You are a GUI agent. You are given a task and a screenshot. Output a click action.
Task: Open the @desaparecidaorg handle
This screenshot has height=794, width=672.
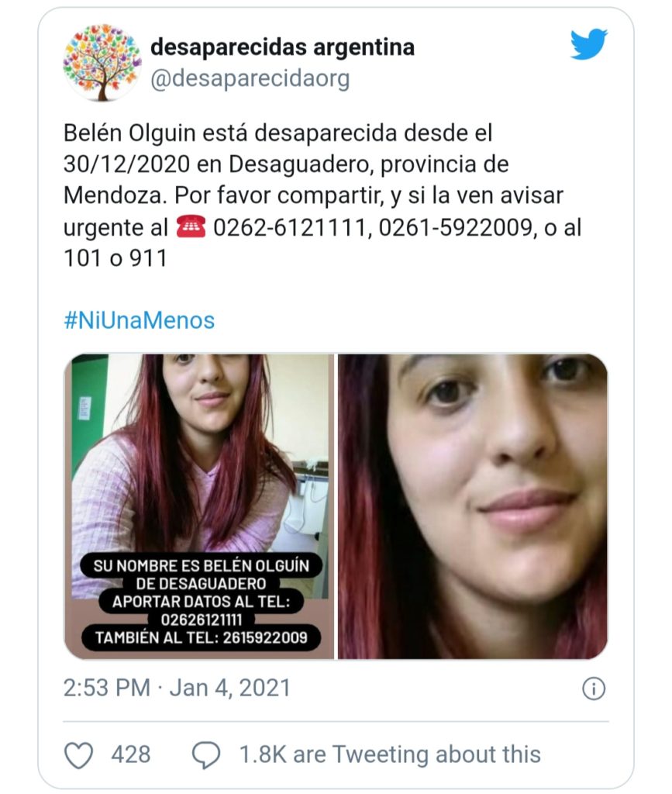coord(250,79)
